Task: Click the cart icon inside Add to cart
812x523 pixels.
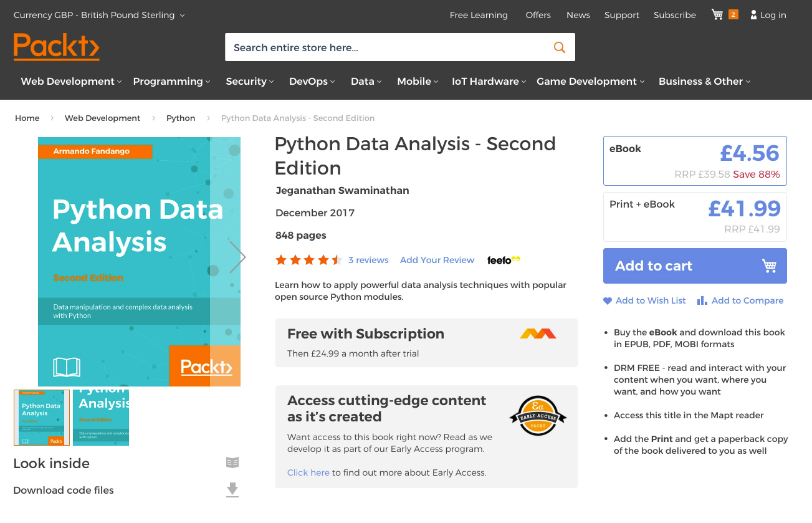Action: point(770,266)
